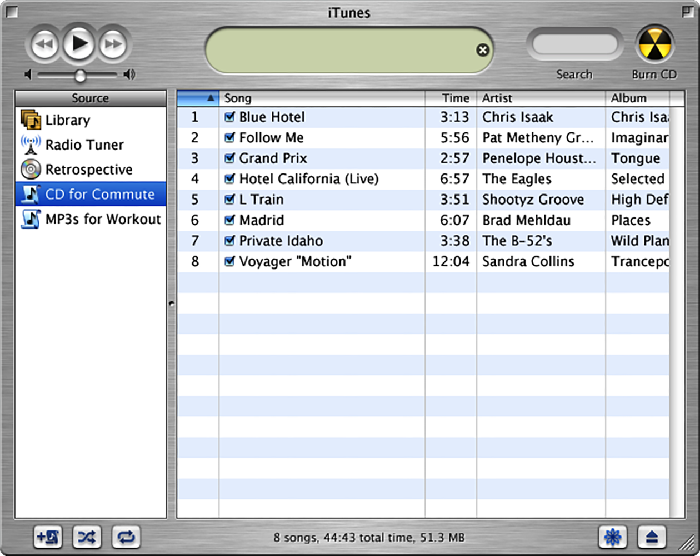
Task: Sort the list by Artist column
Action: point(540,98)
